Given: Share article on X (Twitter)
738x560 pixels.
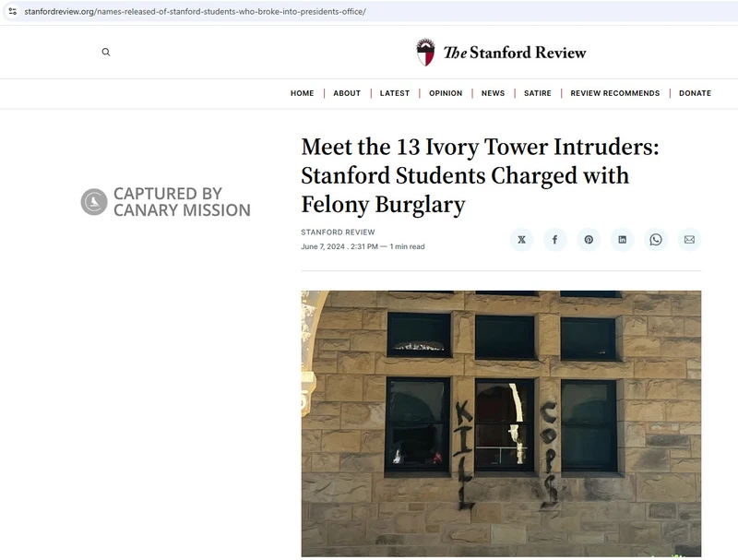Looking at the screenshot, I should pos(522,240).
